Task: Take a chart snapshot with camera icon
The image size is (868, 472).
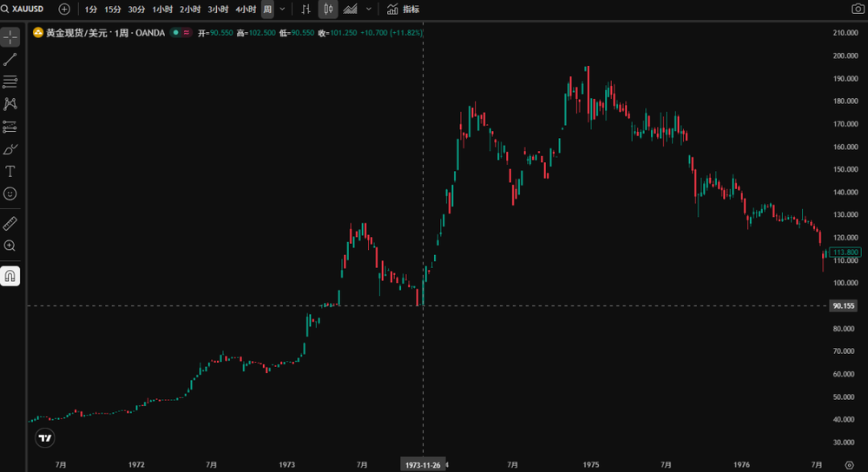Action: click(x=858, y=9)
